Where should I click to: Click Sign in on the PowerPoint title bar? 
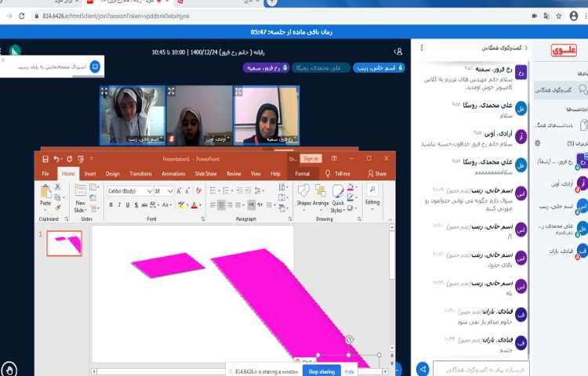click(311, 158)
